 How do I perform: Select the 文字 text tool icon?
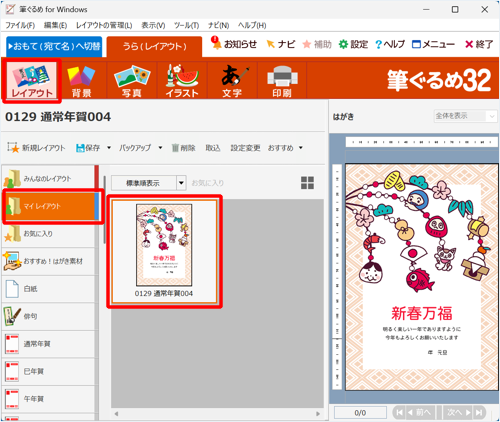[232, 81]
